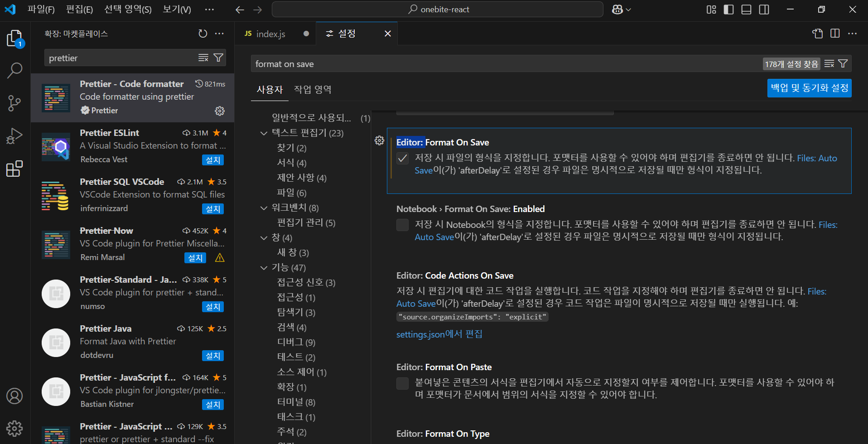Enable Editor Format On Paste checkbox
Image resolution: width=868 pixels, height=444 pixels.
click(402, 383)
